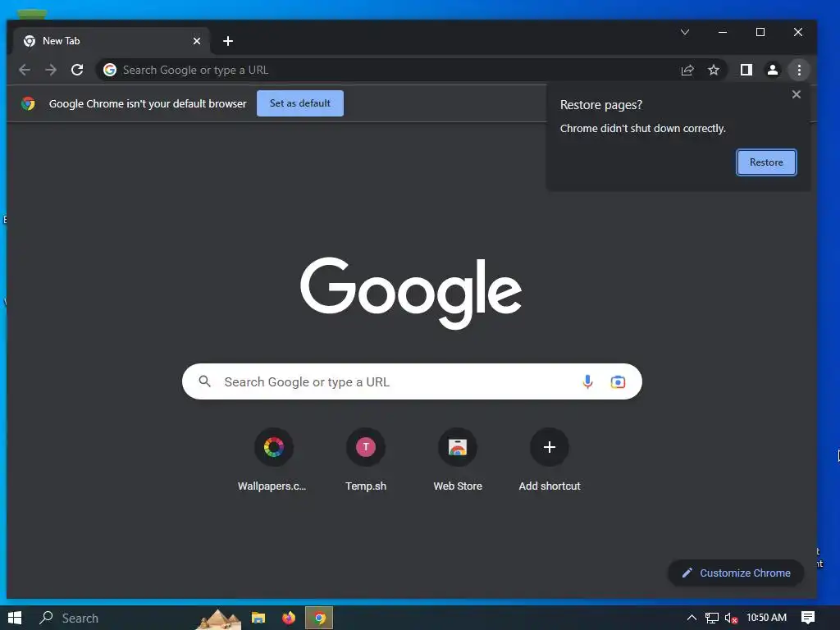This screenshot has width=840, height=630.
Task: Click the pyramids search highlight image
Action: (218, 619)
